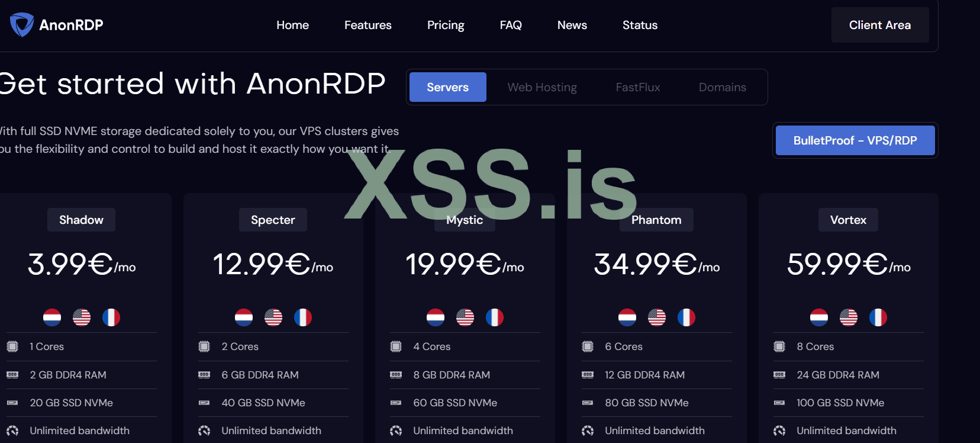The image size is (980, 443).
Task: Select the Shadow plan label
Action: coord(81,220)
